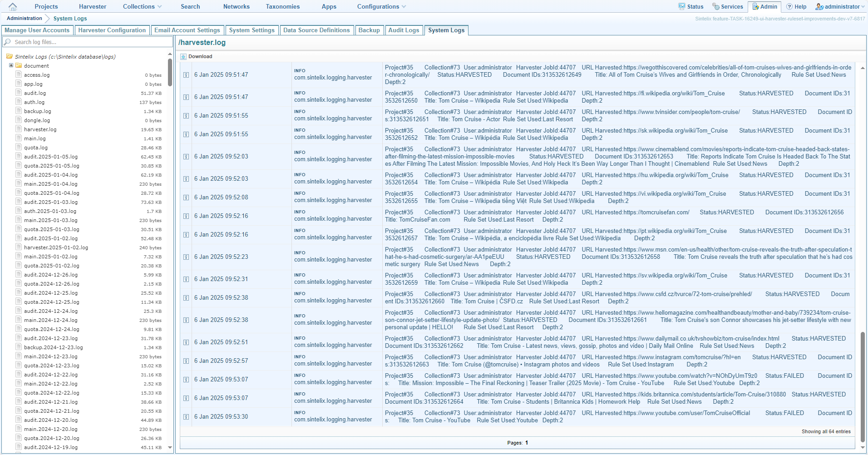Viewport: 868px width, 455px height.
Task: Open the Configurations dropdown menu
Action: tap(404, 6)
